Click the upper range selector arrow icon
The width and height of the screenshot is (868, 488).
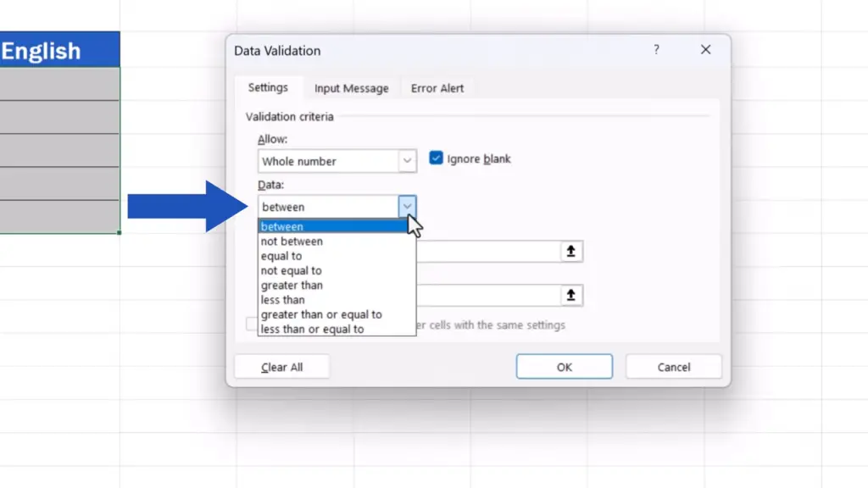coord(571,252)
